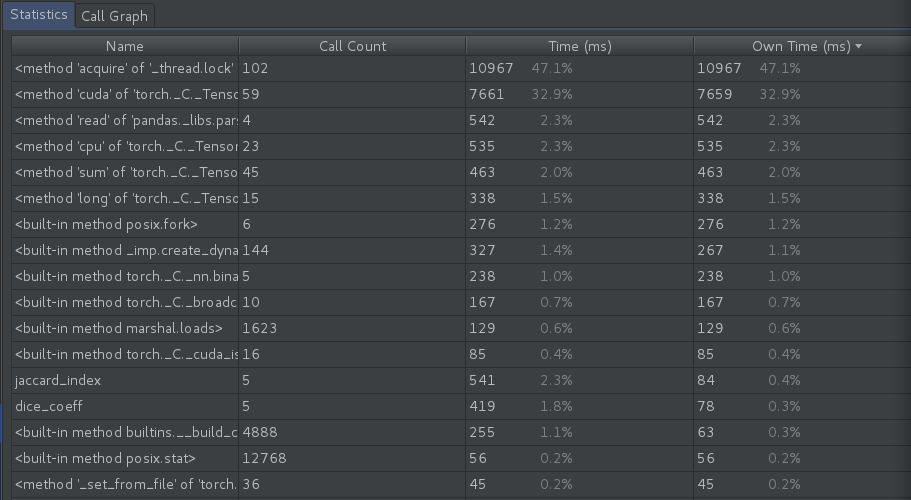Click the Own Time sort arrow indicator
This screenshot has height=500, width=911.
[858, 46]
